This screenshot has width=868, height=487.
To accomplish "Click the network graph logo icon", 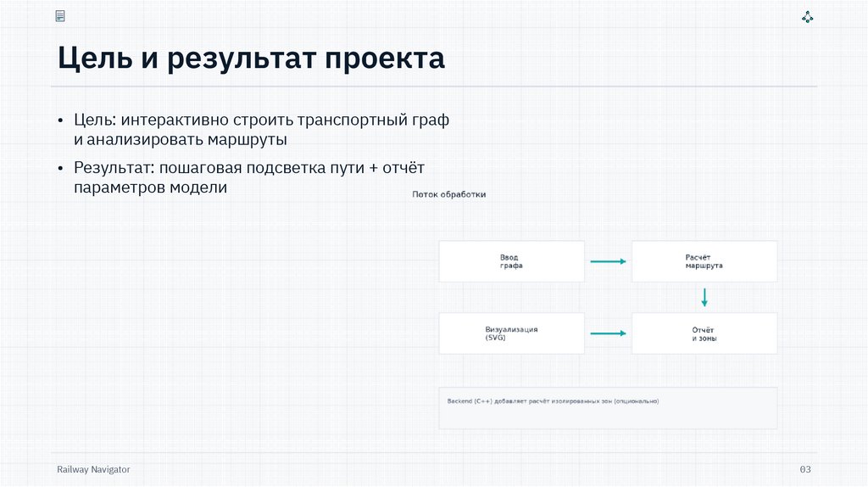I will (x=807, y=17).
